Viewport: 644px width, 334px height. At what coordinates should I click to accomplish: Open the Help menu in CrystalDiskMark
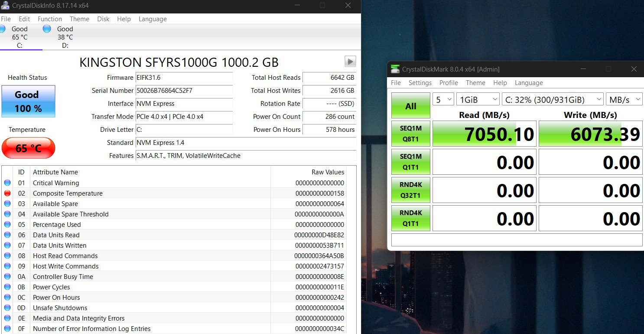[500, 83]
